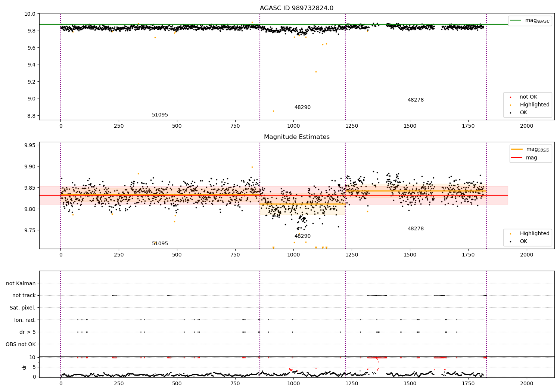The height and width of the screenshot is (392, 560).
Task: Click the title 'AGASC ID 989732824.0'
Action: pyautogui.click(x=297, y=8)
